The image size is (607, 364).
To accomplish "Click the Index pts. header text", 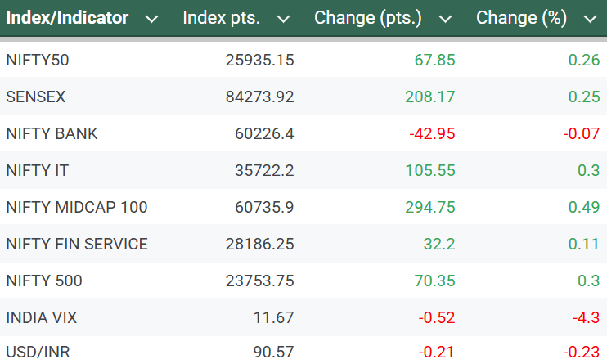I will point(221,18).
